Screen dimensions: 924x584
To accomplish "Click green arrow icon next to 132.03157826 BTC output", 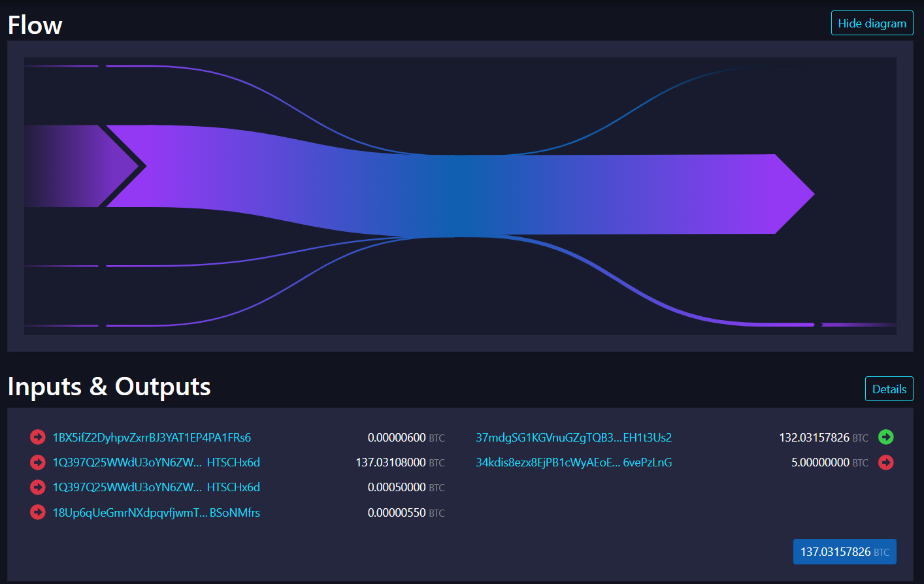I will [885, 437].
